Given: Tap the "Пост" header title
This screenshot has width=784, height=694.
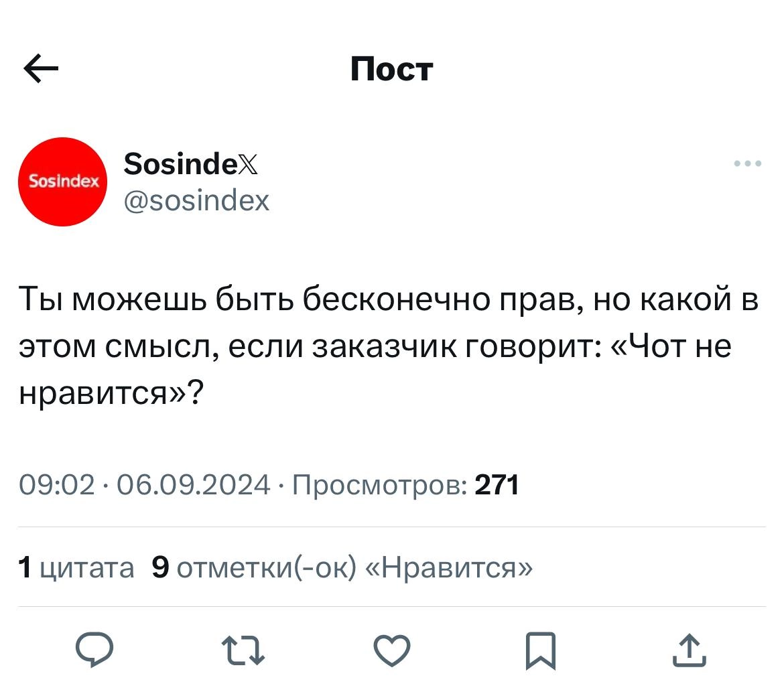Looking at the screenshot, I should [x=392, y=69].
